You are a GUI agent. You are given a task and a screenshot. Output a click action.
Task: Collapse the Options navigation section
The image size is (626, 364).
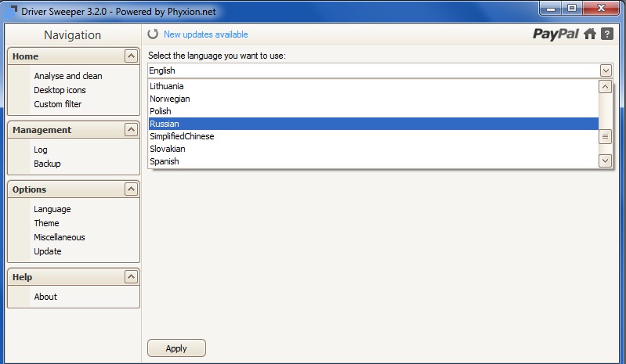point(131,189)
